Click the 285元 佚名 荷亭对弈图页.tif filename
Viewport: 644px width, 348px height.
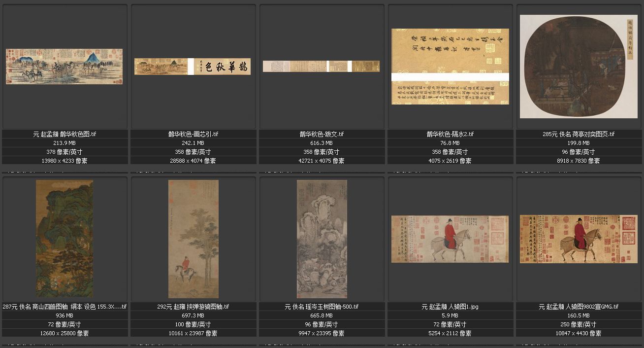(579, 134)
